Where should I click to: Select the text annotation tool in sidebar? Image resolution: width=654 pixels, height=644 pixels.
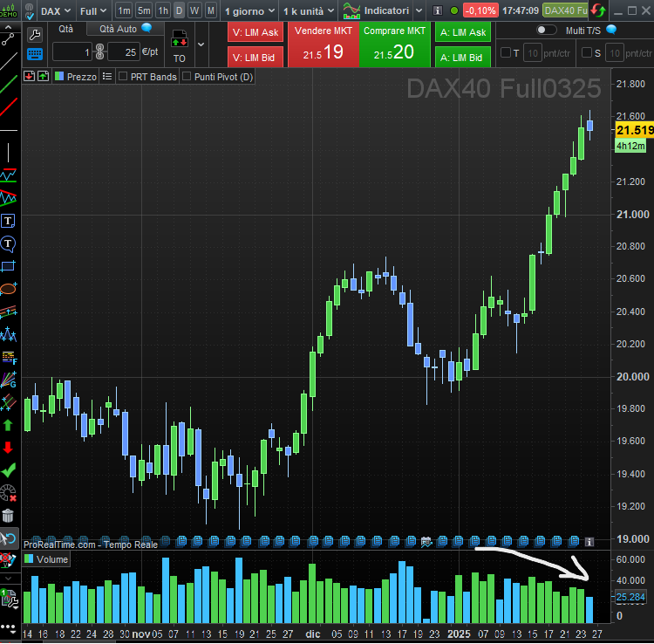[9, 221]
